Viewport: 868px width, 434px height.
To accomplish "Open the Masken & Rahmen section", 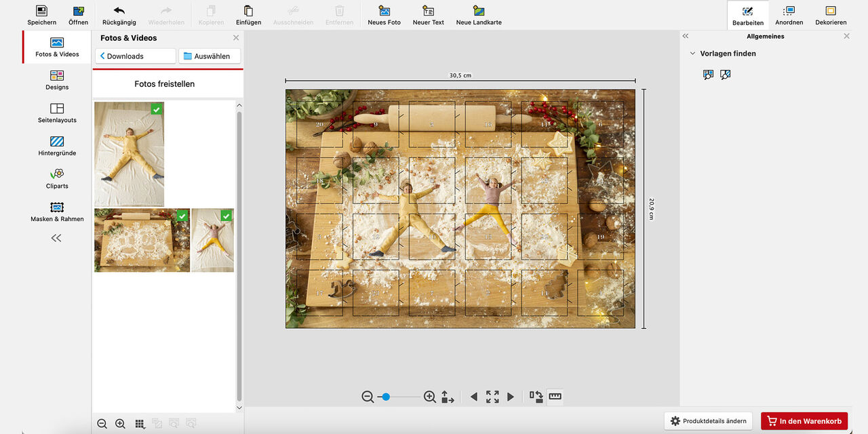I will (x=57, y=212).
